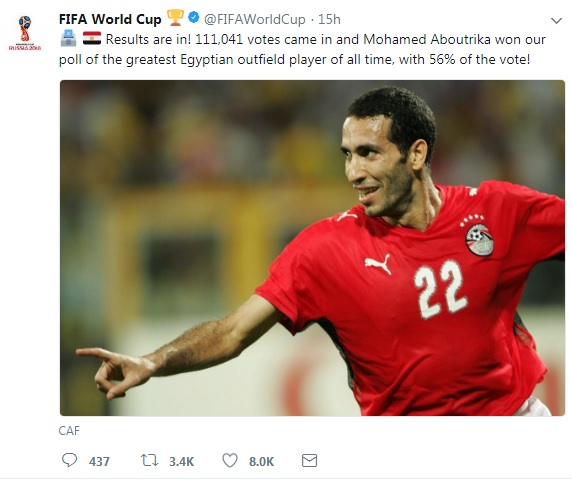Image resolution: width=572 pixels, height=482 pixels.
Task: Click the trophy emoji beside the account name
Action: pos(175,18)
